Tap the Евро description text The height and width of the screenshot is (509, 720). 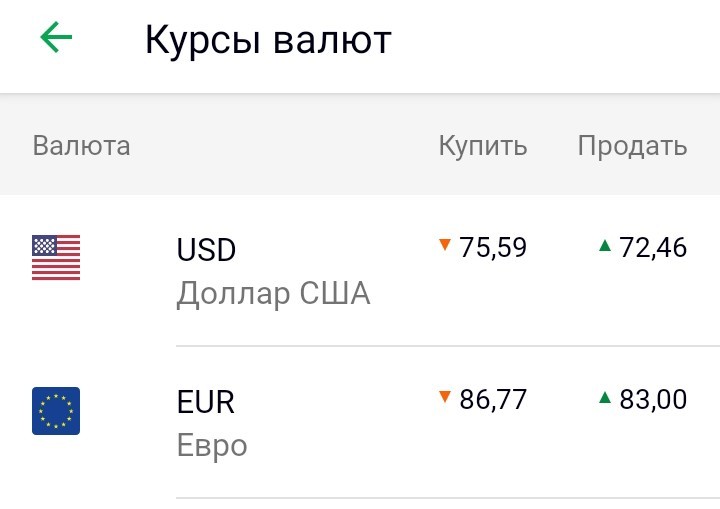pyautogui.click(x=212, y=447)
